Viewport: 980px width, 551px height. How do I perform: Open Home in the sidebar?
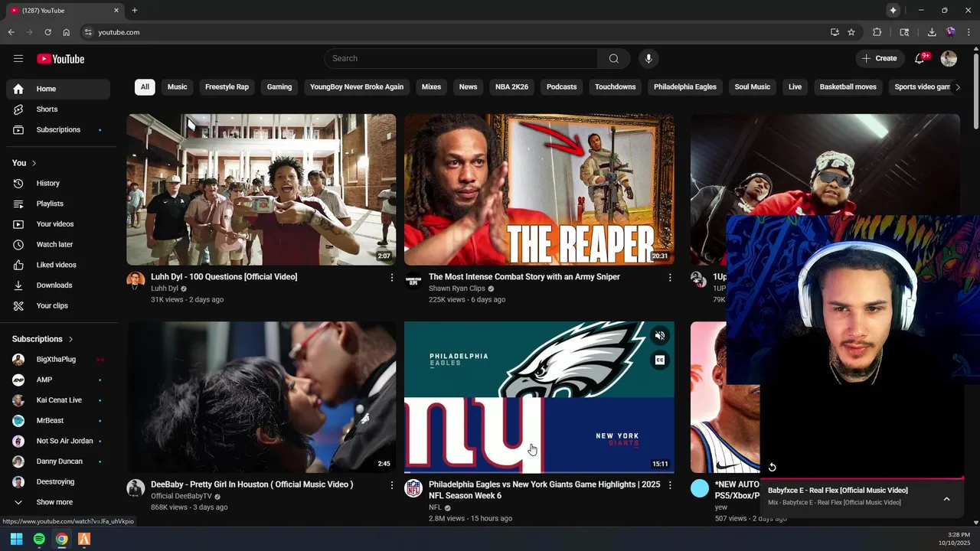coord(58,89)
